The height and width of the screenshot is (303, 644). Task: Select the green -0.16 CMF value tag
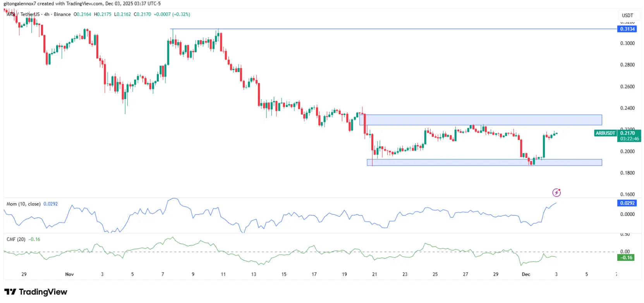coord(626,257)
